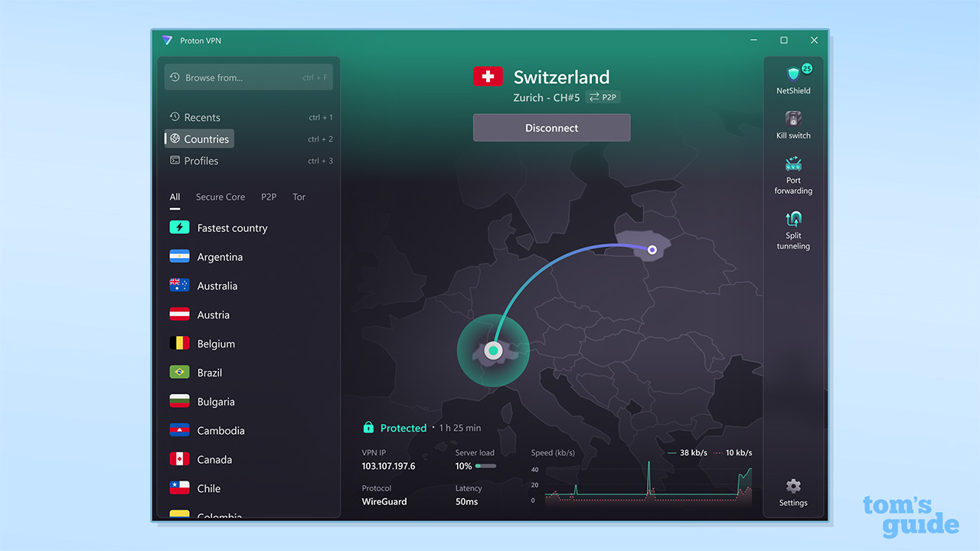
Task: Click the Chile flag icon
Action: (x=179, y=488)
